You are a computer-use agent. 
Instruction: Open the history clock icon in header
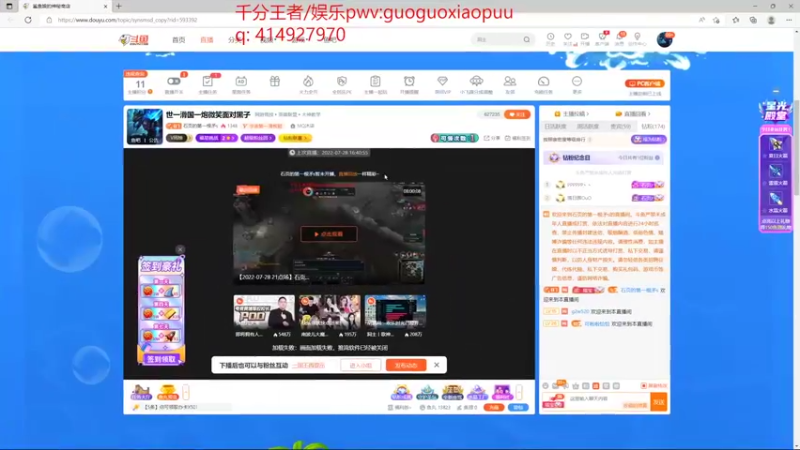pyautogui.click(x=551, y=39)
